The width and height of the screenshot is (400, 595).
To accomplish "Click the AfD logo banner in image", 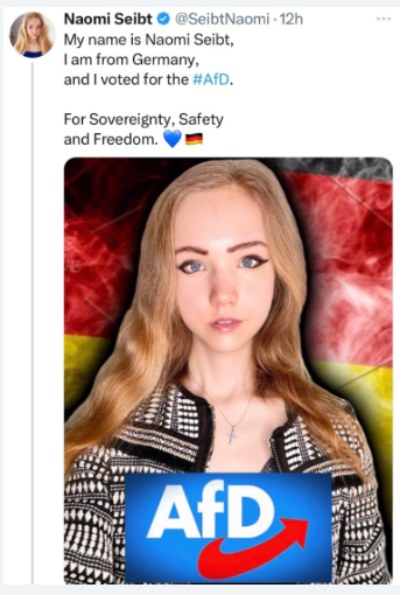I will tap(228, 527).
